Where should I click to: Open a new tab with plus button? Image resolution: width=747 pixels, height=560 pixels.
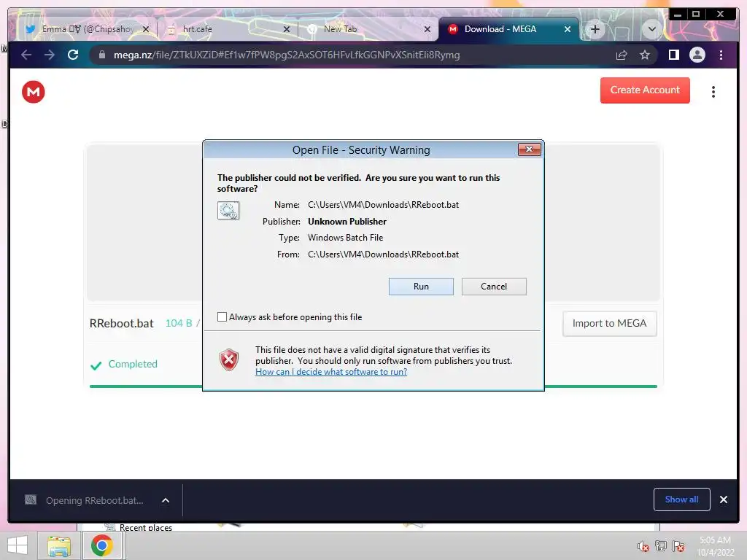point(595,29)
